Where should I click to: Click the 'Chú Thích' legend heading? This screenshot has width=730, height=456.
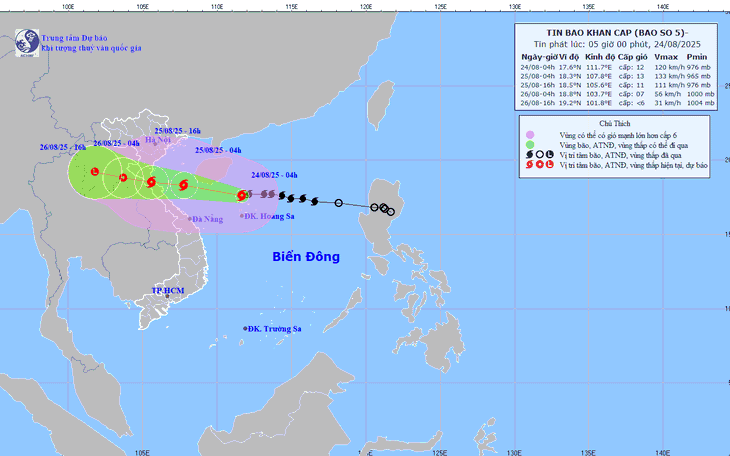coord(615,123)
